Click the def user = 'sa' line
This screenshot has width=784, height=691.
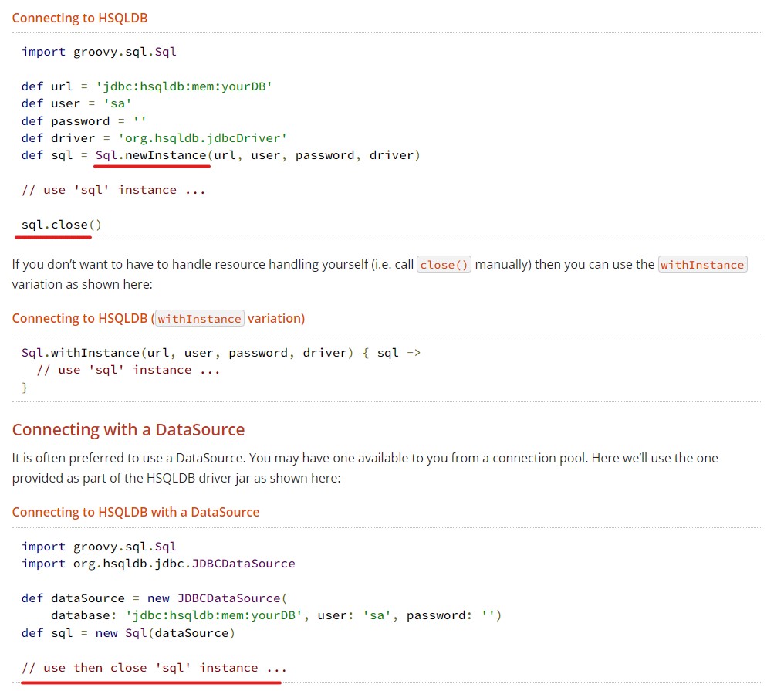(76, 103)
